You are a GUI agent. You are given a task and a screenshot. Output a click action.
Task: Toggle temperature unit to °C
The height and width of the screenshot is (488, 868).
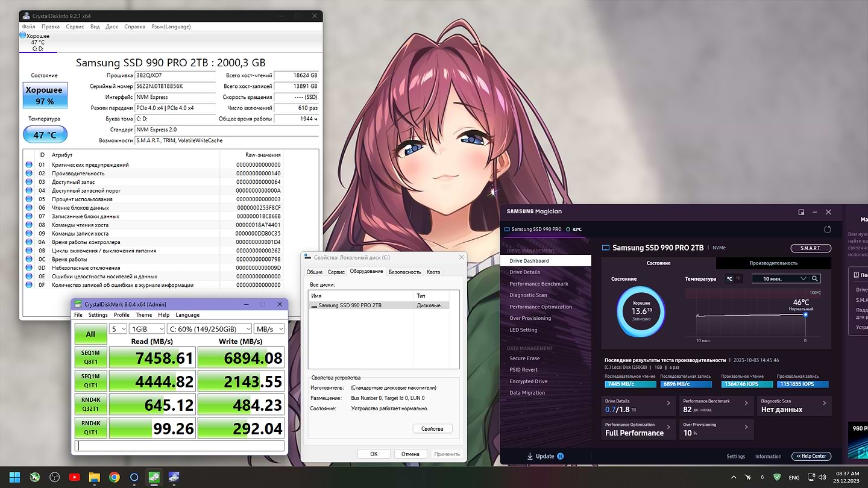(x=729, y=278)
